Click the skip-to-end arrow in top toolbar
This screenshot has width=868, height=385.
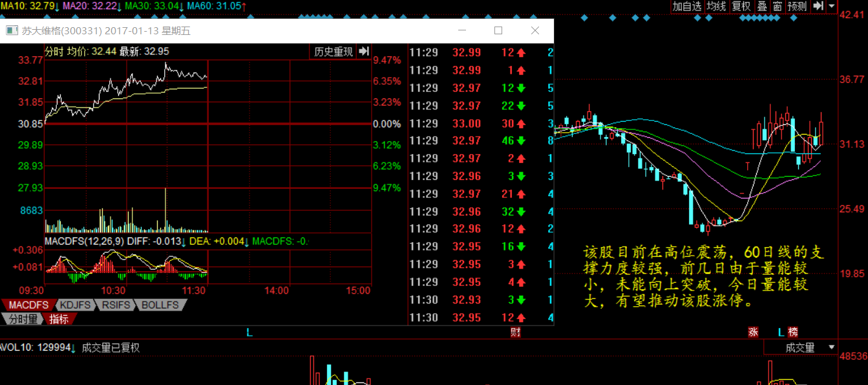(x=818, y=6)
